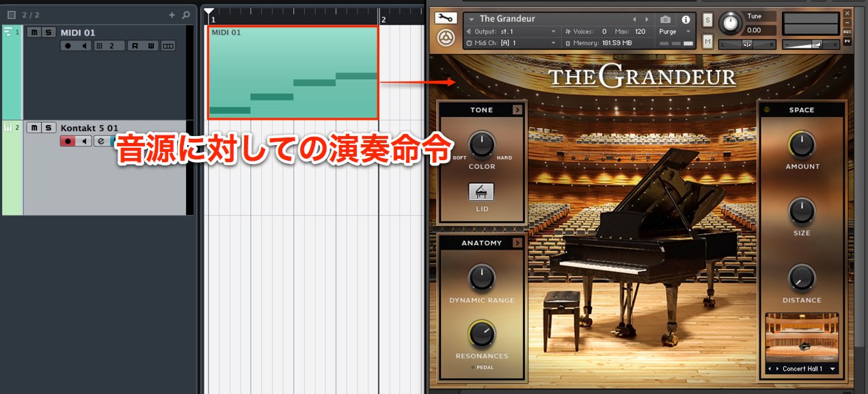Search tracks with the magnifier icon
The width and height of the screenshot is (868, 394).
[x=186, y=14]
